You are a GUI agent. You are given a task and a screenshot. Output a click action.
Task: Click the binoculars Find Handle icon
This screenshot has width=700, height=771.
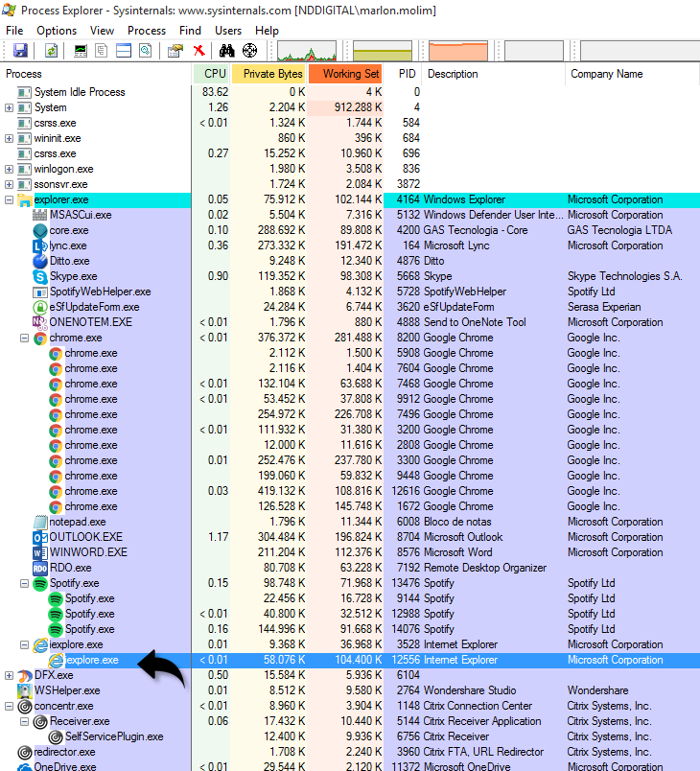pos(226,50)
